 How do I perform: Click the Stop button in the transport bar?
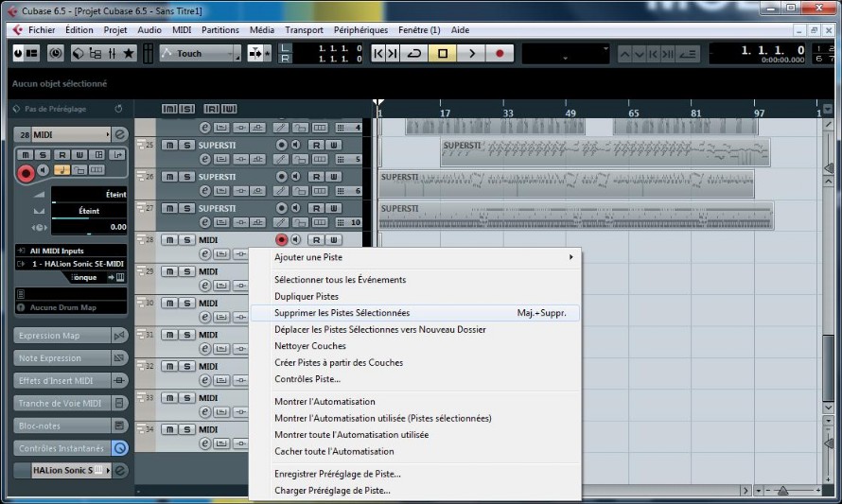(x=443, y=53)
